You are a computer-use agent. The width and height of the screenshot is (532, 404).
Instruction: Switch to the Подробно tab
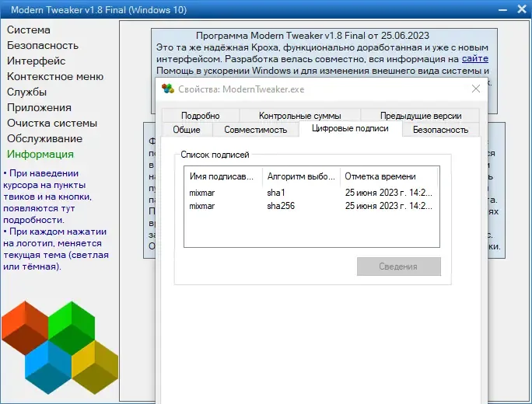coord(201,116)
